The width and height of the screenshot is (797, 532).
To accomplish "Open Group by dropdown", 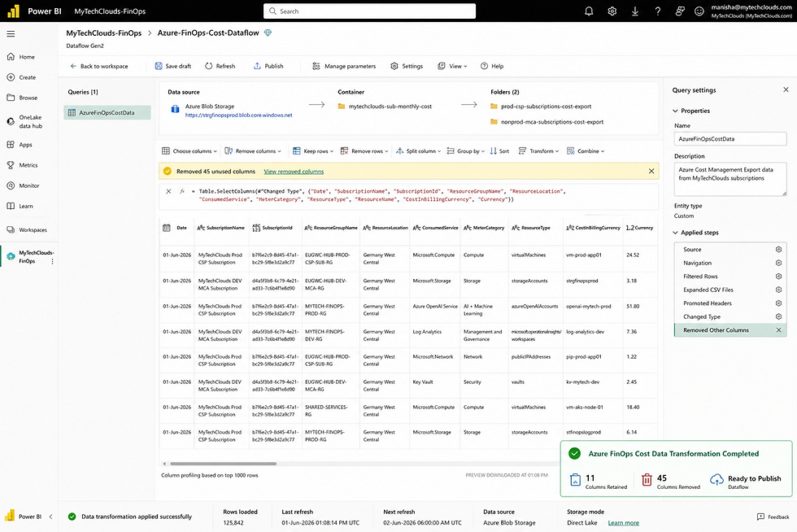I will point(465,151).
